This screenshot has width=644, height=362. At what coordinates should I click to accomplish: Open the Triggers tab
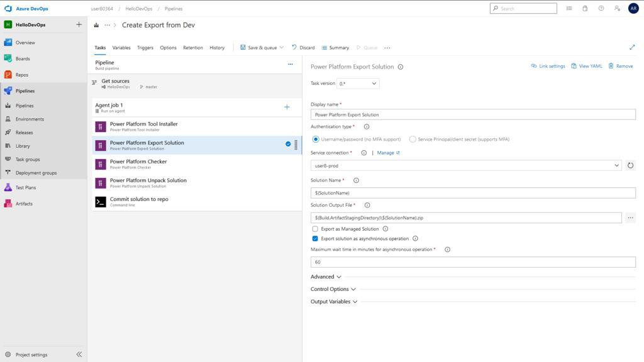[145, 48]
